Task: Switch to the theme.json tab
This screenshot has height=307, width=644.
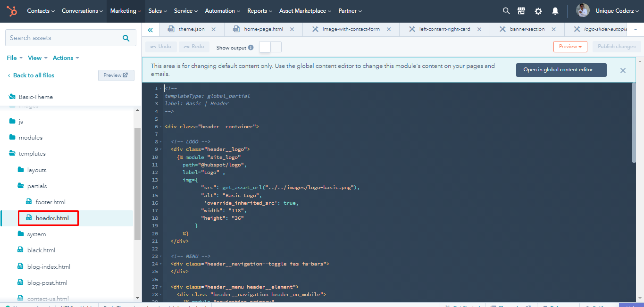Action: click(191, 29)
